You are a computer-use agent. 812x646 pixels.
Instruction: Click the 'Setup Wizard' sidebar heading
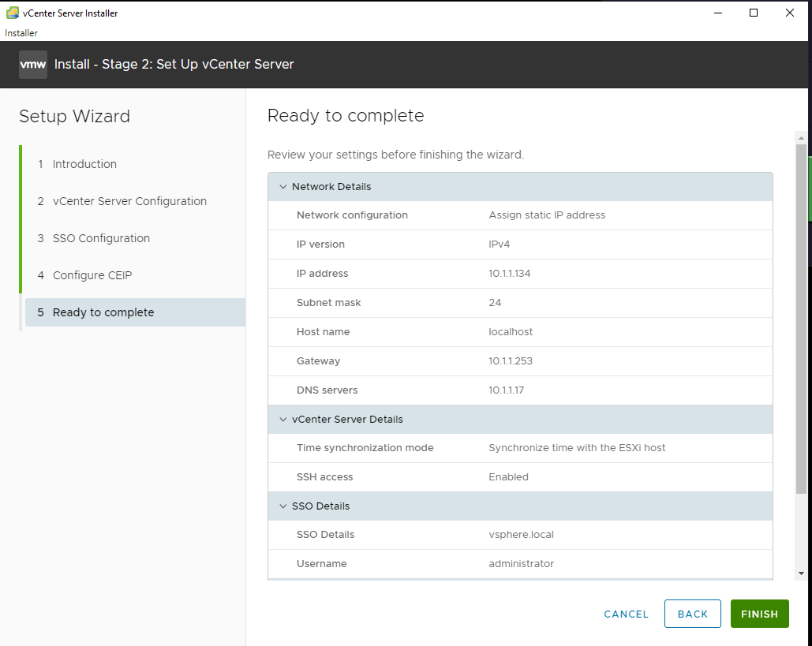point(74,117)
